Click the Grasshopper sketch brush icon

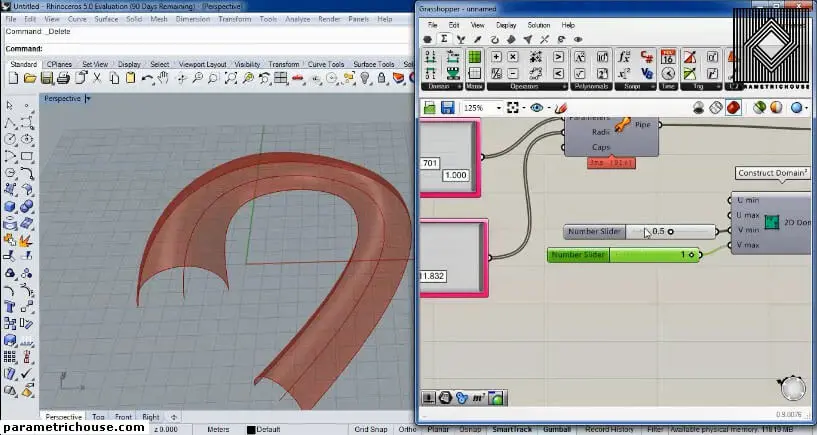click(x=562, y=108)
